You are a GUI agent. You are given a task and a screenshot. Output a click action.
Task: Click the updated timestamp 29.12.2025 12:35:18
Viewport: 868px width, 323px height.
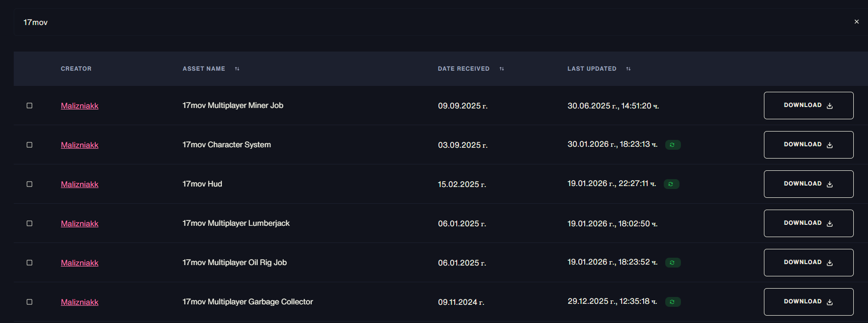click(x=612, y=301)
